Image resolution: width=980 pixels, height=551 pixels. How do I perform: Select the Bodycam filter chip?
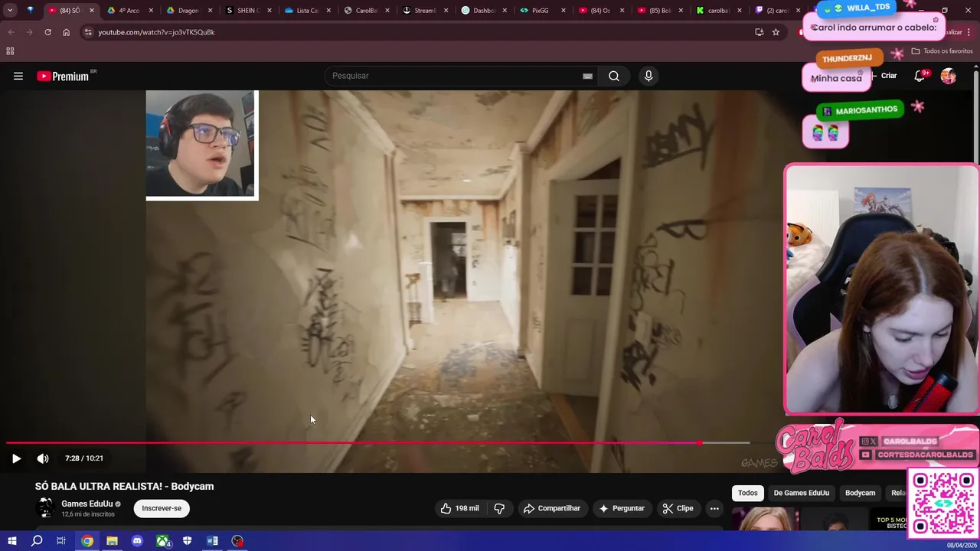pos(860,493)
